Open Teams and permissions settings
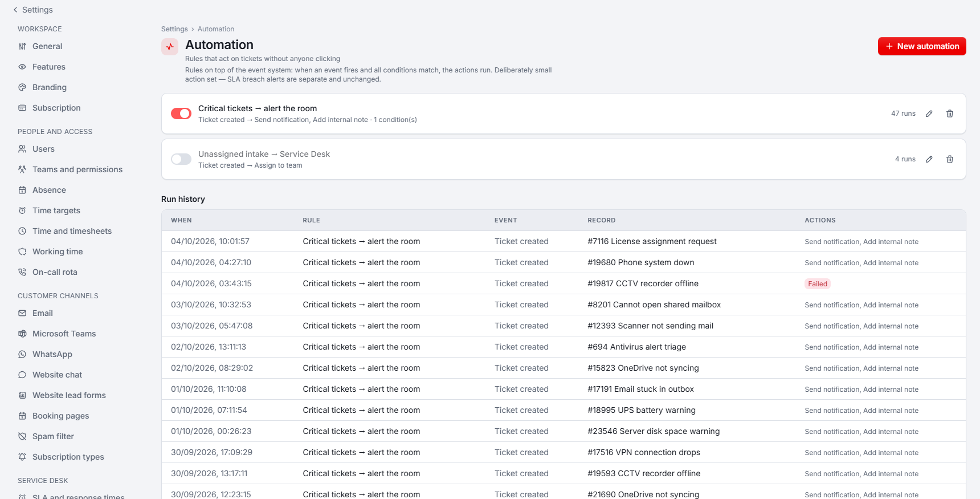Viewport: 980px width, 499px height. point(77,169)
